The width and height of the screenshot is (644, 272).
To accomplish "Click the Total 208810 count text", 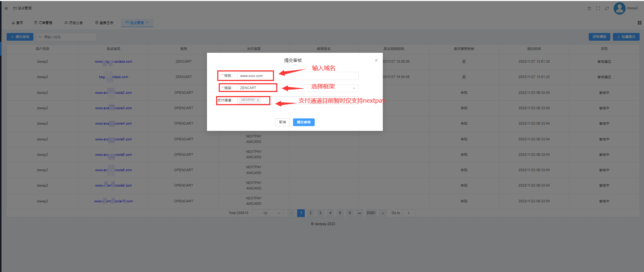I will click(238, 213).
